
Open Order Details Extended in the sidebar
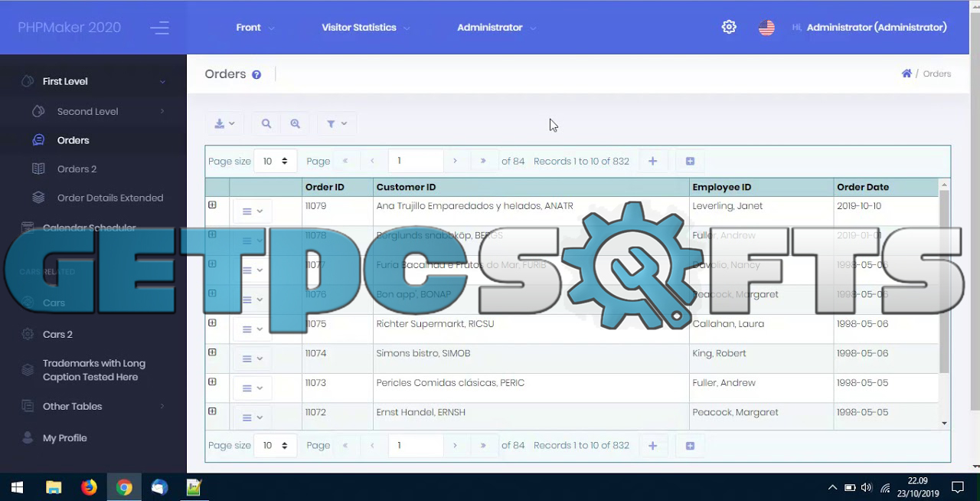pyautogui.click(x=93, y=198)
